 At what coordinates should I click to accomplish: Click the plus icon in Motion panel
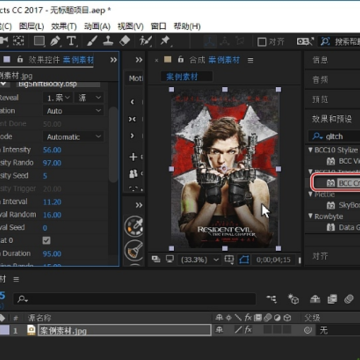point(133,157)
